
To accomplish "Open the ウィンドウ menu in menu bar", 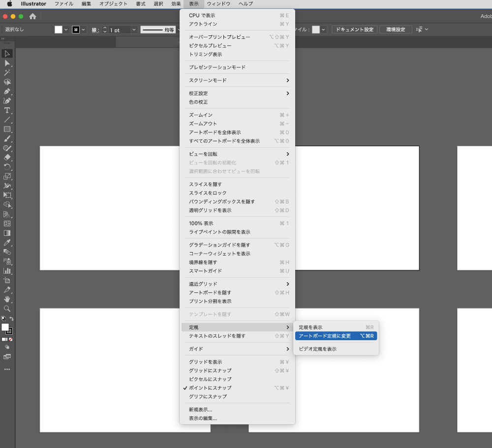I will [218, 4].
